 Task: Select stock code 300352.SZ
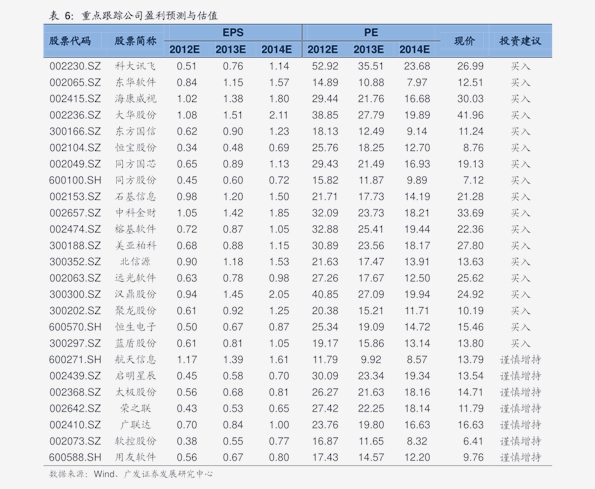pos(75,262)
